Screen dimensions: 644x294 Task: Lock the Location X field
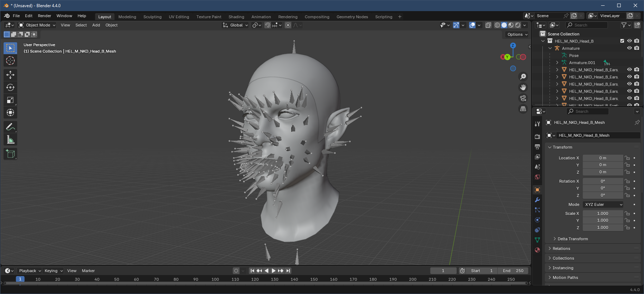627,158
